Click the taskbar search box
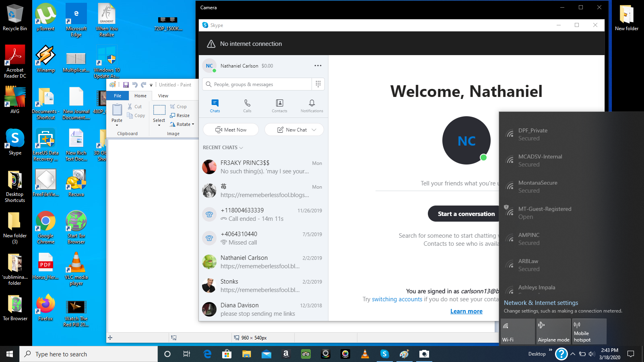This screenshot has height=362, width=644. [89, 354]
